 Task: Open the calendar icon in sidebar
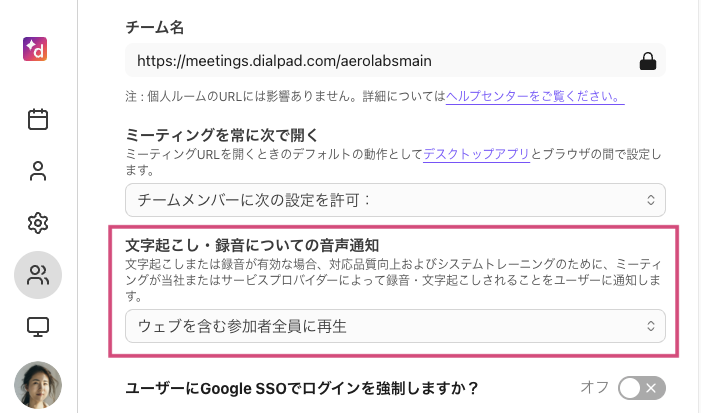pos(38,120)
